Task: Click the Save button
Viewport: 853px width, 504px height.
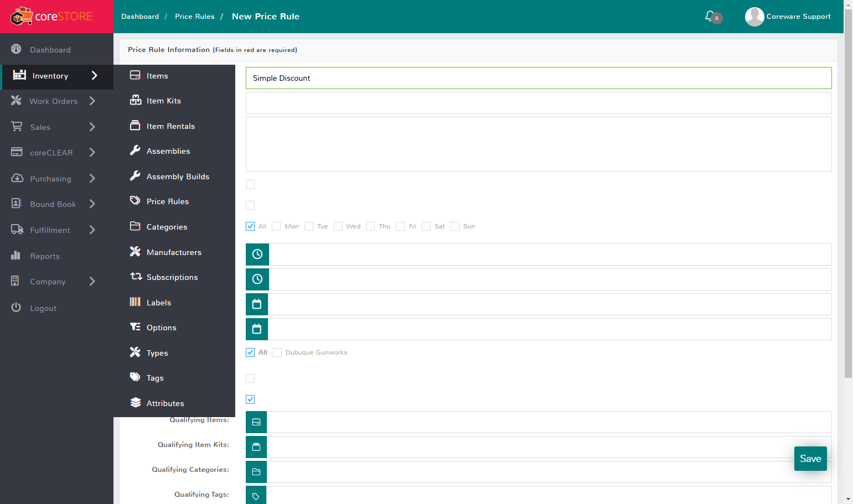Action: [x=810, y=459]
